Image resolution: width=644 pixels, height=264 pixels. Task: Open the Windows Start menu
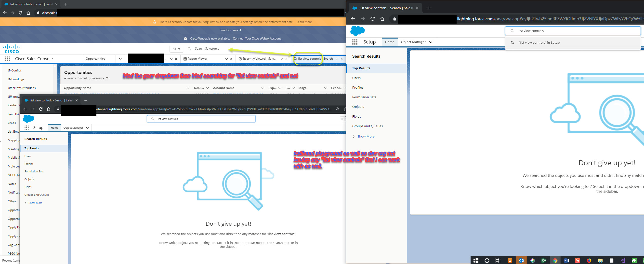476,261
